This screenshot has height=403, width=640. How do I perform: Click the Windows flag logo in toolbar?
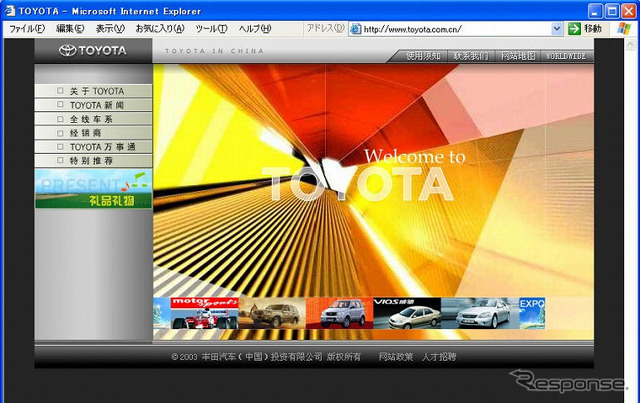[623, 29]
